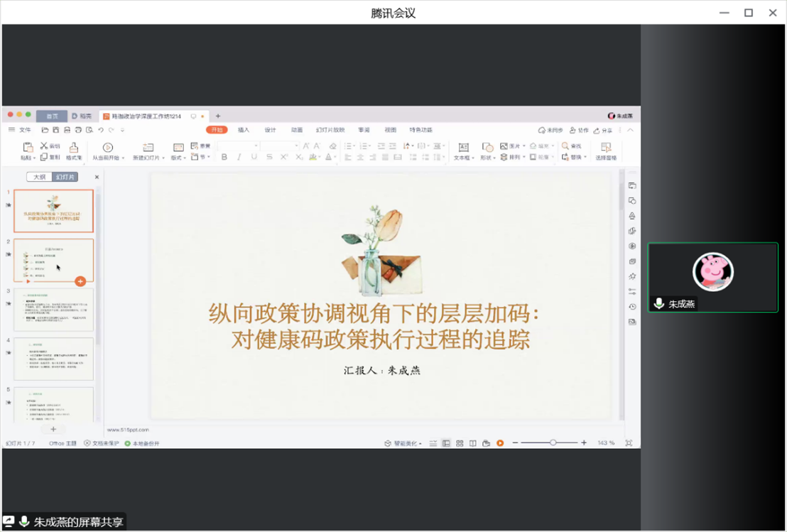Click the Text Box (文本框) icon
This screenshot has width=787, height=532.
[463, 148]
